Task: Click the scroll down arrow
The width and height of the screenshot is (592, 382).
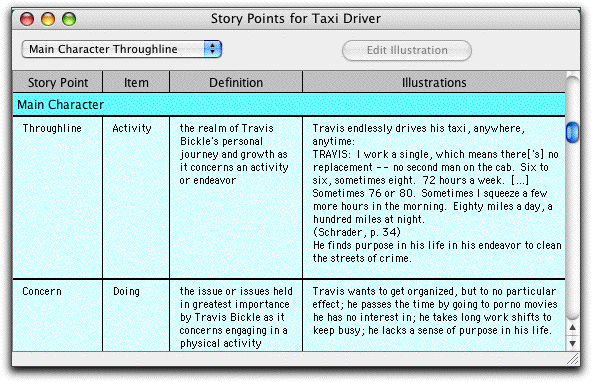Action: (572, 343)
